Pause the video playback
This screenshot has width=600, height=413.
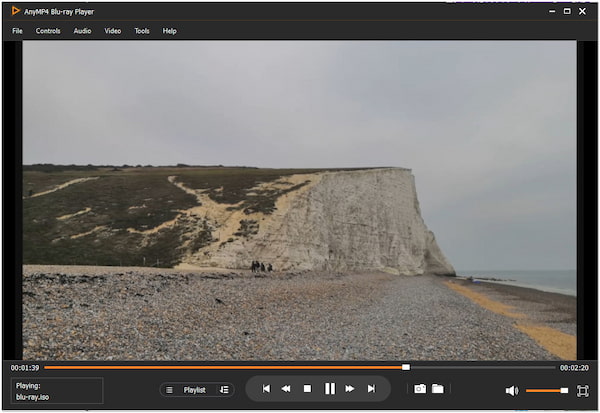[x=329, y=389]
